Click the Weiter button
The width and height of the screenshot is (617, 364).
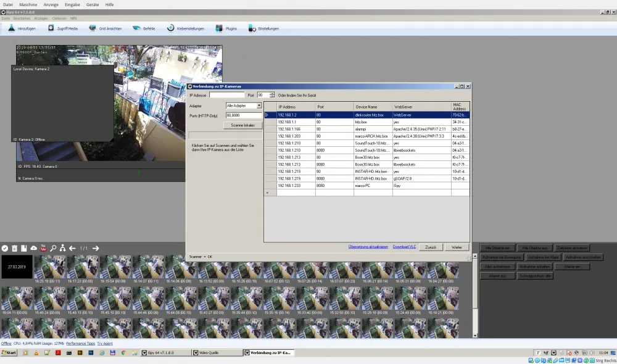click(457, 247)
